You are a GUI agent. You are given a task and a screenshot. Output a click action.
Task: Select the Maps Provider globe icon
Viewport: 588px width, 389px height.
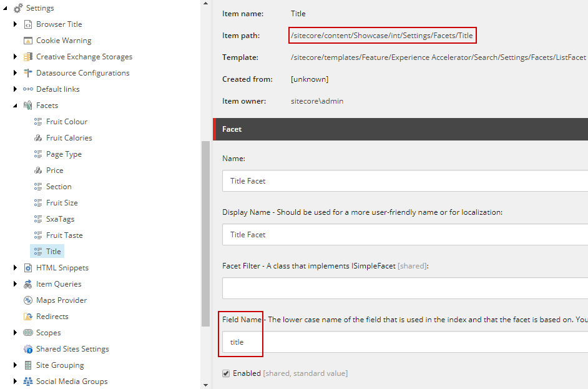click(27, 300)
